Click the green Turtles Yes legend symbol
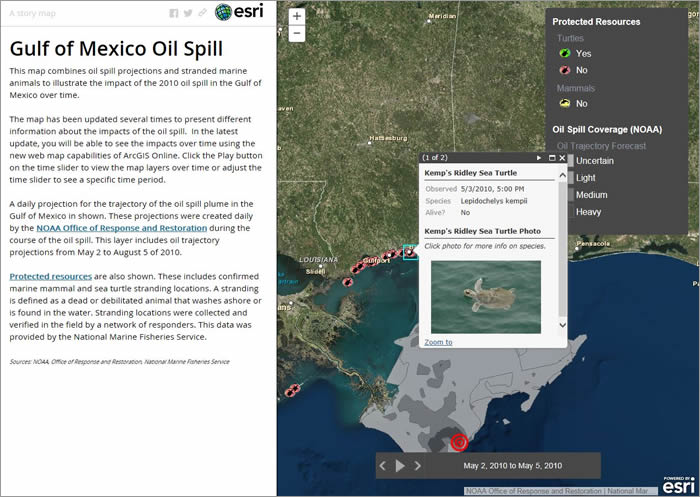The width and height of the screenshot is (700, 497). coord(565,53)
